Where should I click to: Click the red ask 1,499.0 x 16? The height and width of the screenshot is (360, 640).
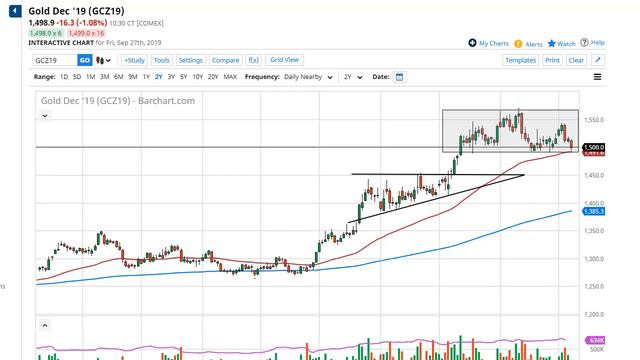[86, 33]
